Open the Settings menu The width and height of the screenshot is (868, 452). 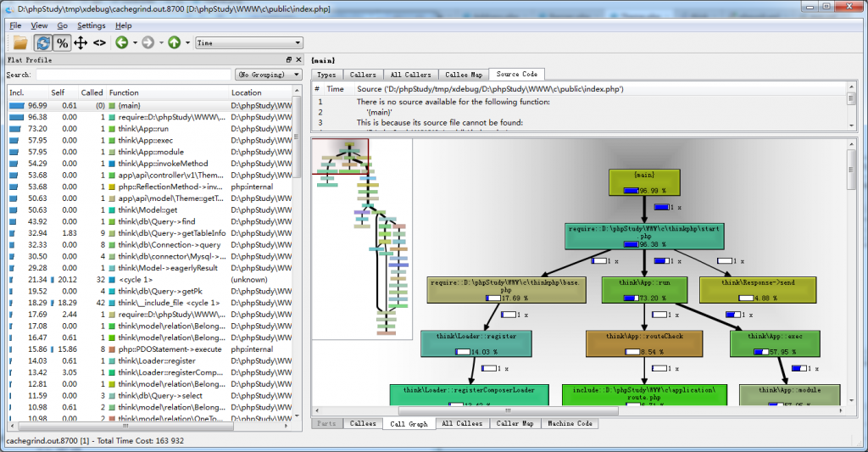(x=92, y=25)
